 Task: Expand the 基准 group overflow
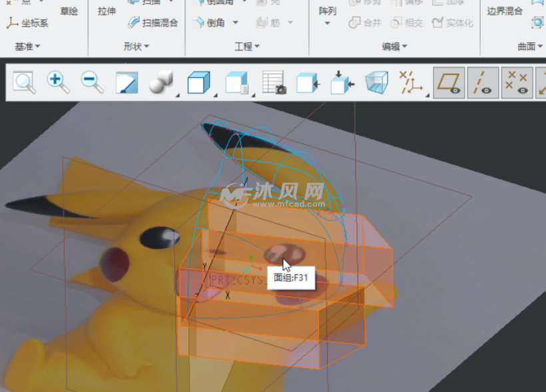[27, 47]
